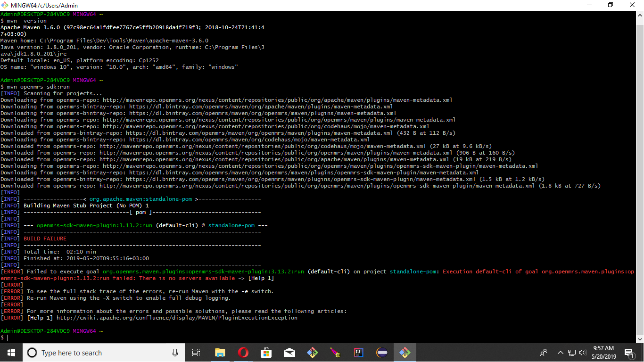Open the People icon in the taskbar
This screenshot has height=362, width=644.
coord(544,353)
